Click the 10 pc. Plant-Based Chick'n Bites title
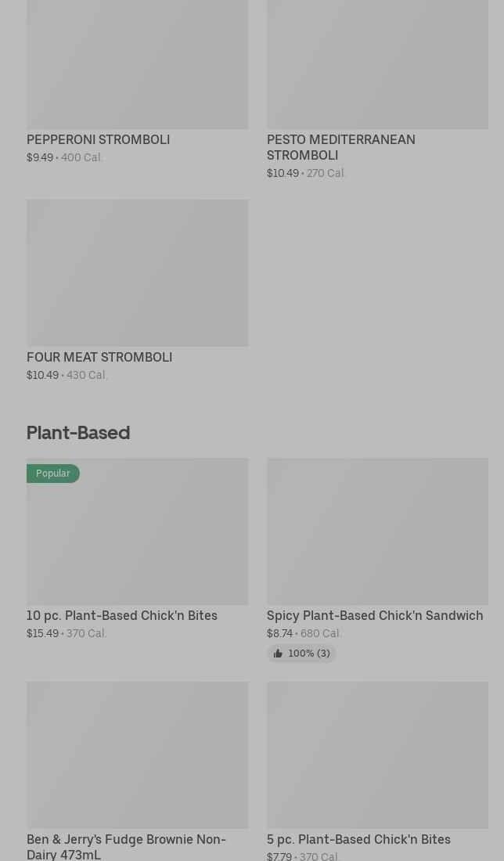Screen dimensions: 504x861 tap(122, 615)
